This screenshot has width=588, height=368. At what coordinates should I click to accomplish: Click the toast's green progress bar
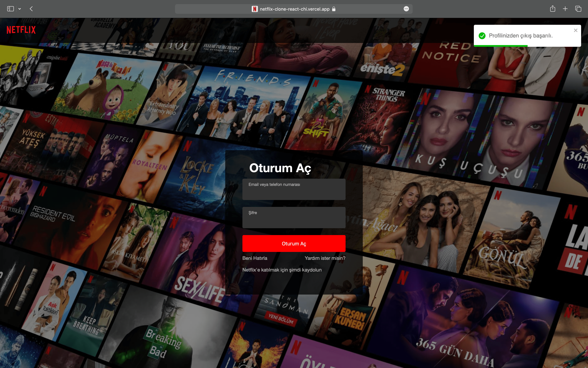click(501, 46)
